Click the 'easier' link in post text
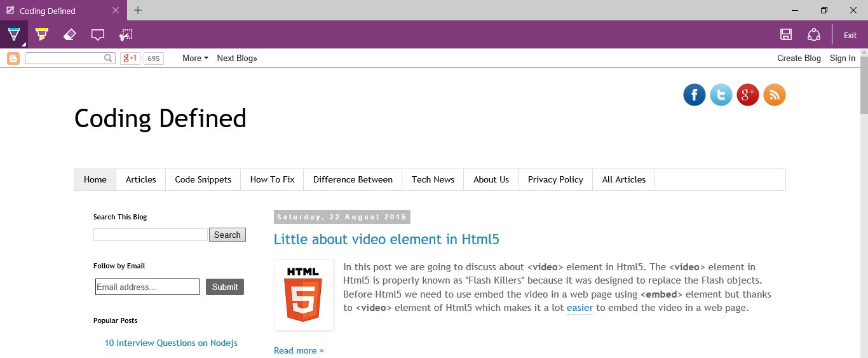 [580, 308]
